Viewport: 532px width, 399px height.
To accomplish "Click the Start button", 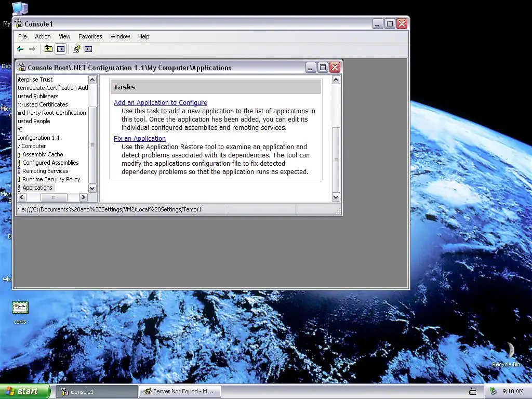I will click(25, 392).
